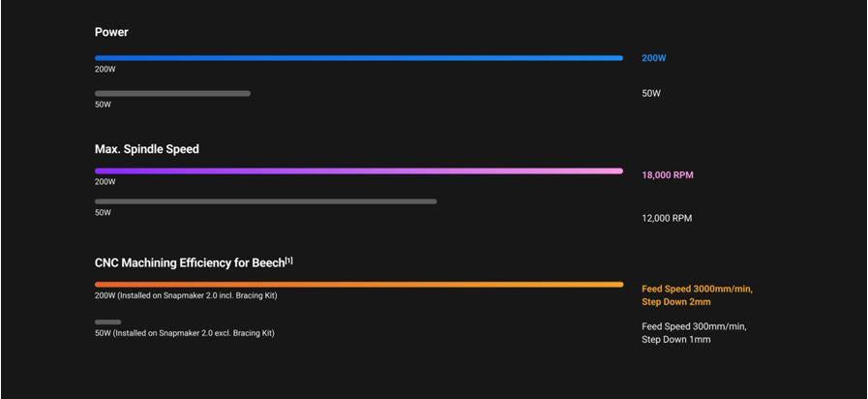Click the blue "200W" value text at right
This screenshot has height=399, width=868.
click(653, 58)
